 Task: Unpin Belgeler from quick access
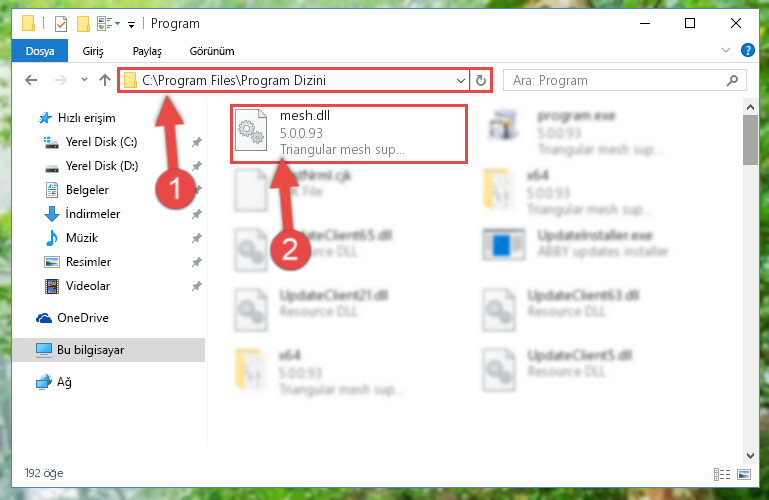(197, 190)
